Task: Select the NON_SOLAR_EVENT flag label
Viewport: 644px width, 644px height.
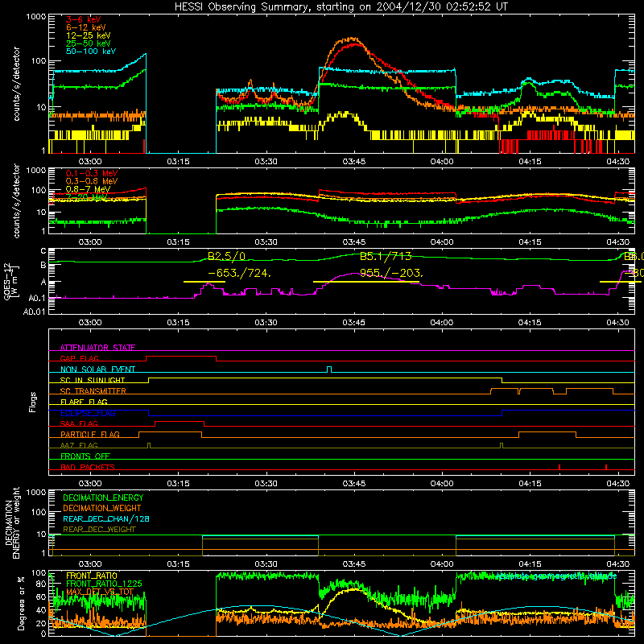Action: 97,369
